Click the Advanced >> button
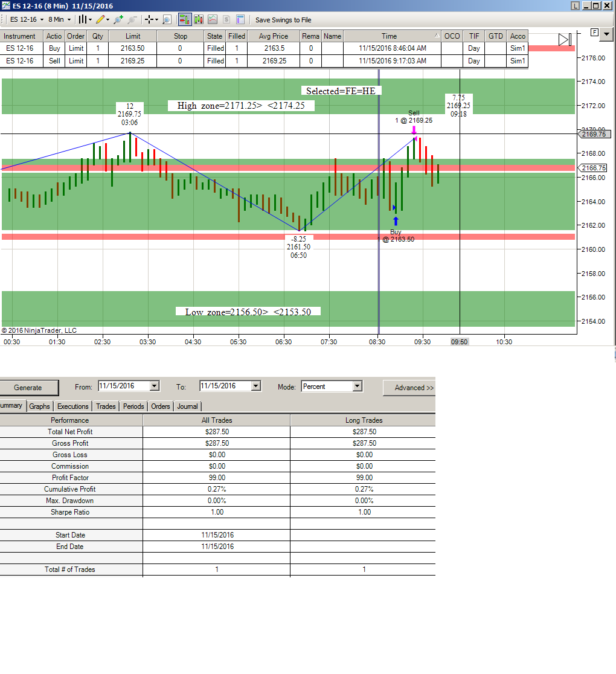616x674 pixels. tap(409, 388)
